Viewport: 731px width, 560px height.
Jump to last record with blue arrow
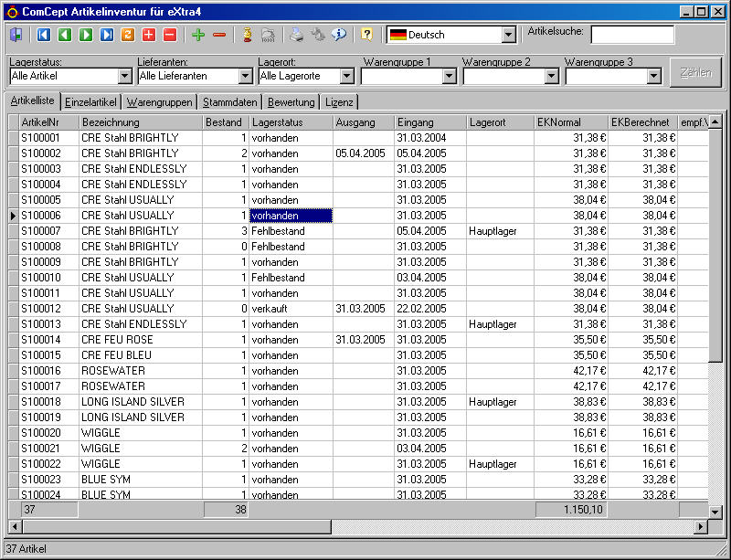(107, 35)
